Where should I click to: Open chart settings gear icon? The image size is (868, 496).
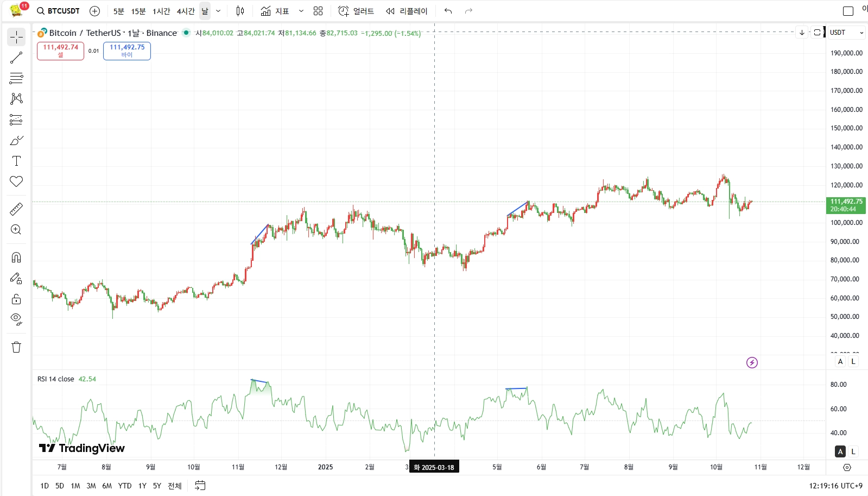pos(847,467)
